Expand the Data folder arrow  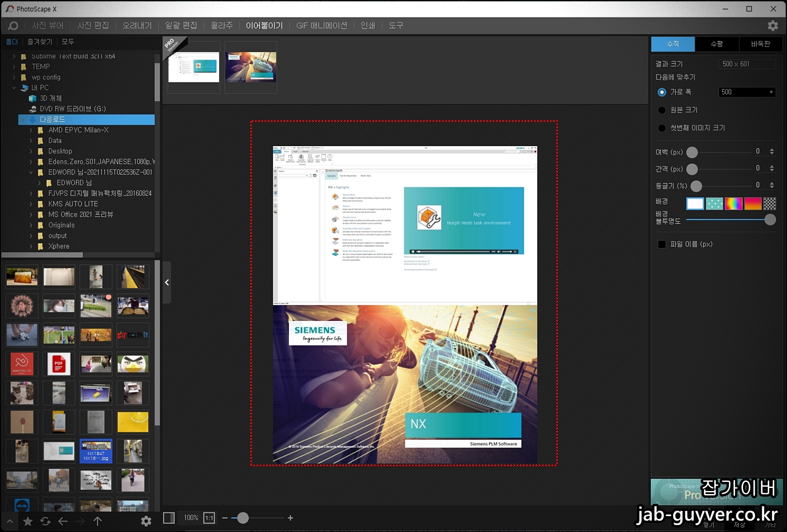click(31, 140)
